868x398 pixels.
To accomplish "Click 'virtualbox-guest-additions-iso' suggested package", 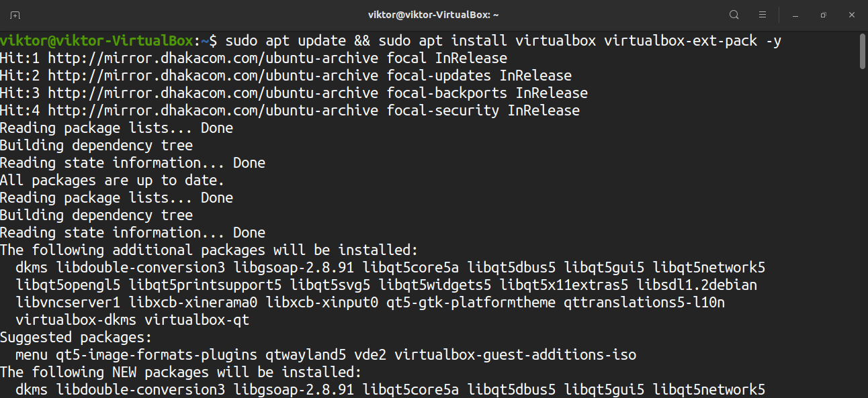I will 515,355.
